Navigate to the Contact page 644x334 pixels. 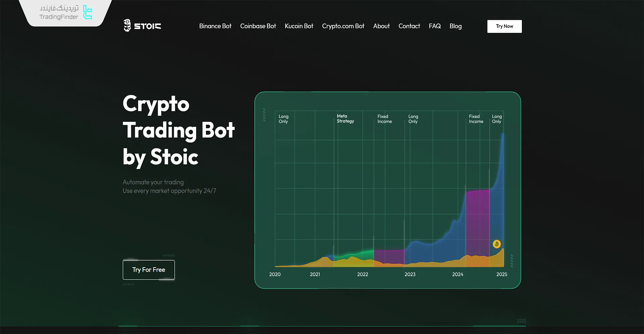coord(409,26)
